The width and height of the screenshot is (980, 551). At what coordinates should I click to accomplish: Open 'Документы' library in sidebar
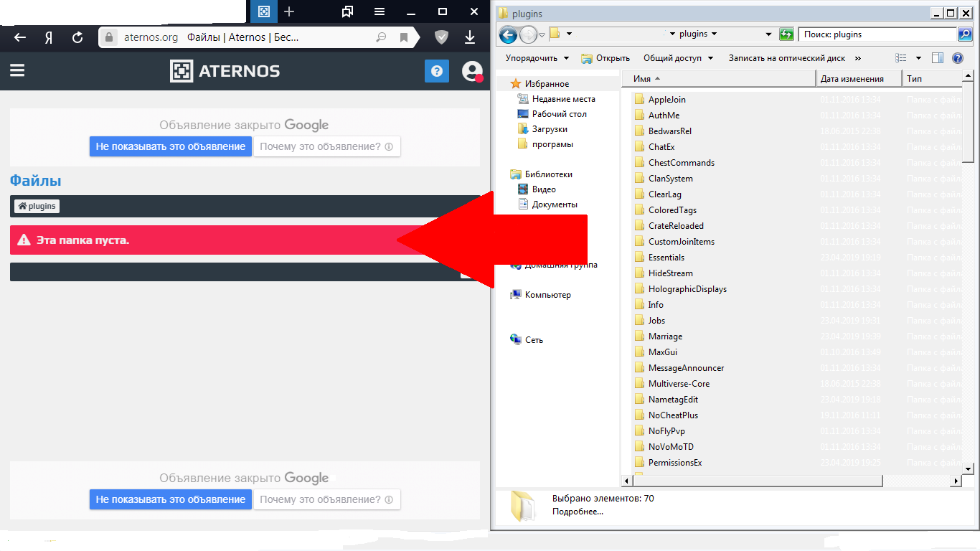click(555, 204)
